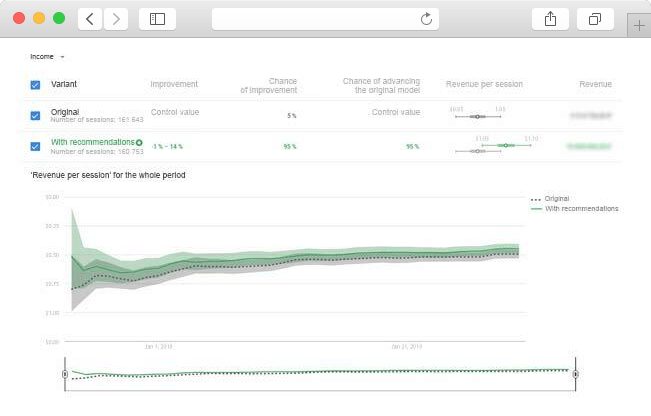The image size is (651, 416).
Task: Click the Chance of improvement column header
Action: [x=268, y=85]
